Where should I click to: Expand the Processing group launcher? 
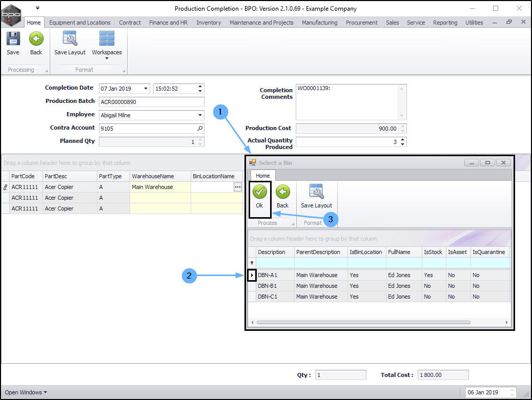point(47,71)
